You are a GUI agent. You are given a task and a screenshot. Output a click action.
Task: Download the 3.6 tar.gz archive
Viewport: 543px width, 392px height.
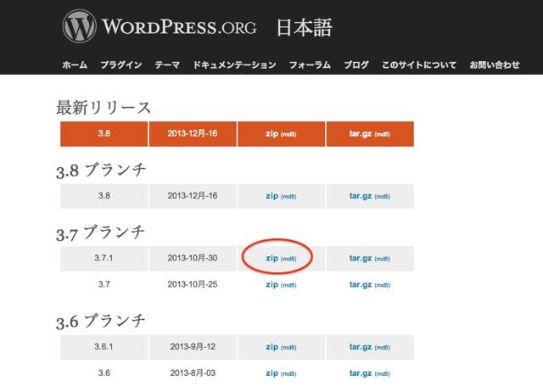(361, 372)
